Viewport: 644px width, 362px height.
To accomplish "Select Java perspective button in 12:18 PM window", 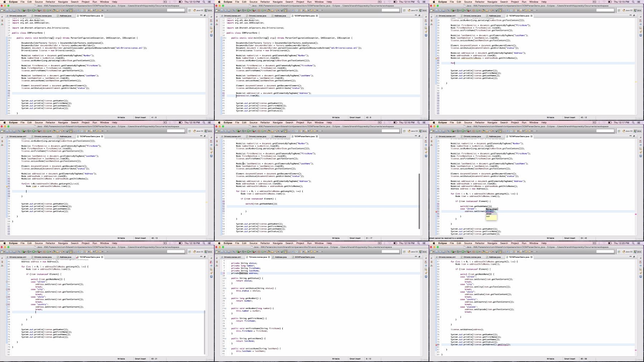I will point(208,252).
